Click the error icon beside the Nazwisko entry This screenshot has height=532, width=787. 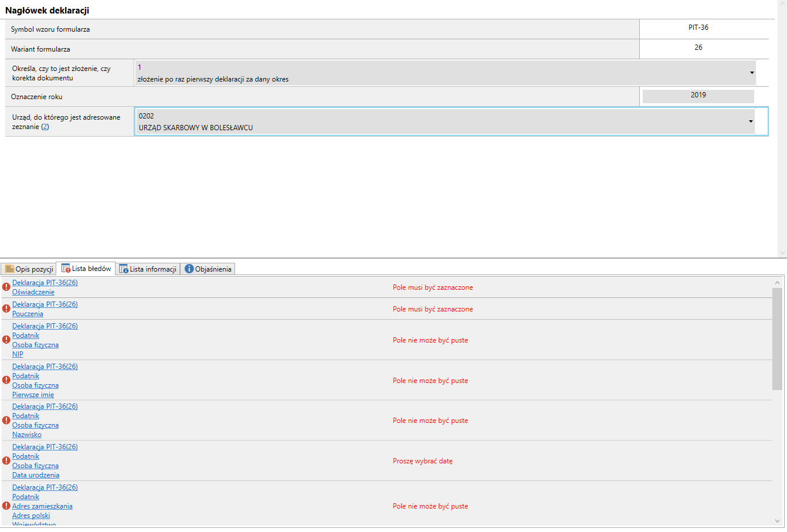pos(6,420)
